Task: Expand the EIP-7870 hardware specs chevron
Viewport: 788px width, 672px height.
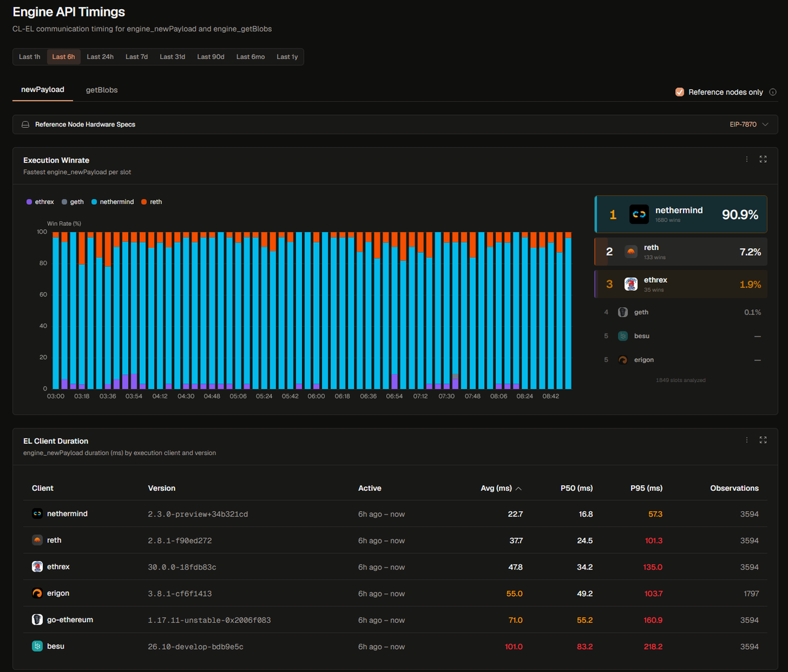Action: click(765, 125)
